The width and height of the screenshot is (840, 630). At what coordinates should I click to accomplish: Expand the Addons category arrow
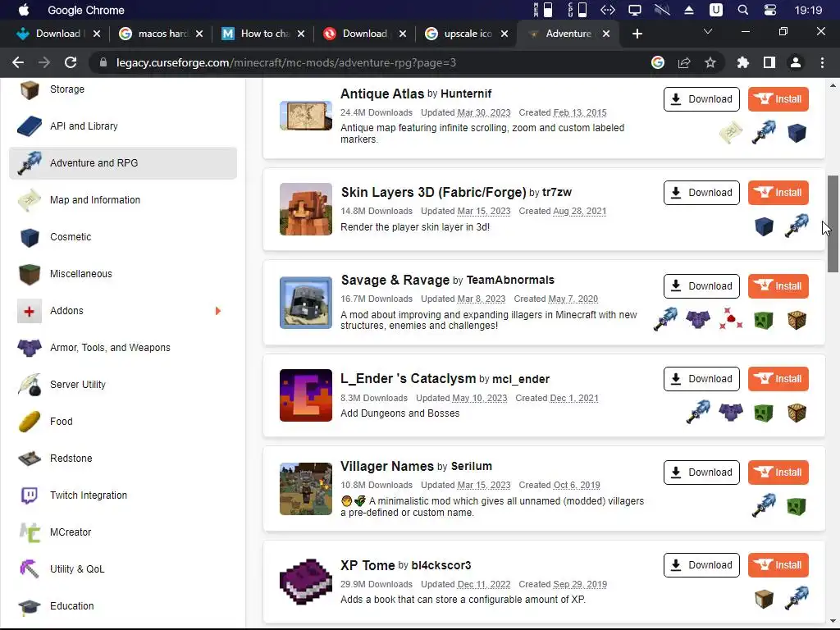point(217,311)
